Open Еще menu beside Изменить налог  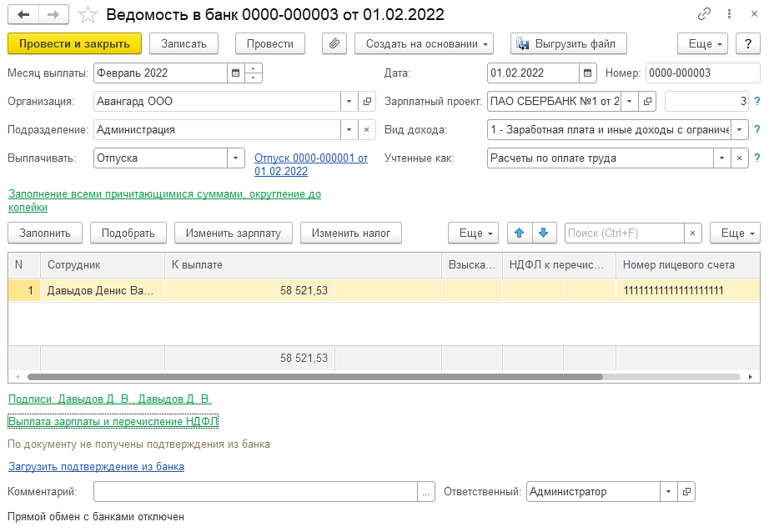473,233
